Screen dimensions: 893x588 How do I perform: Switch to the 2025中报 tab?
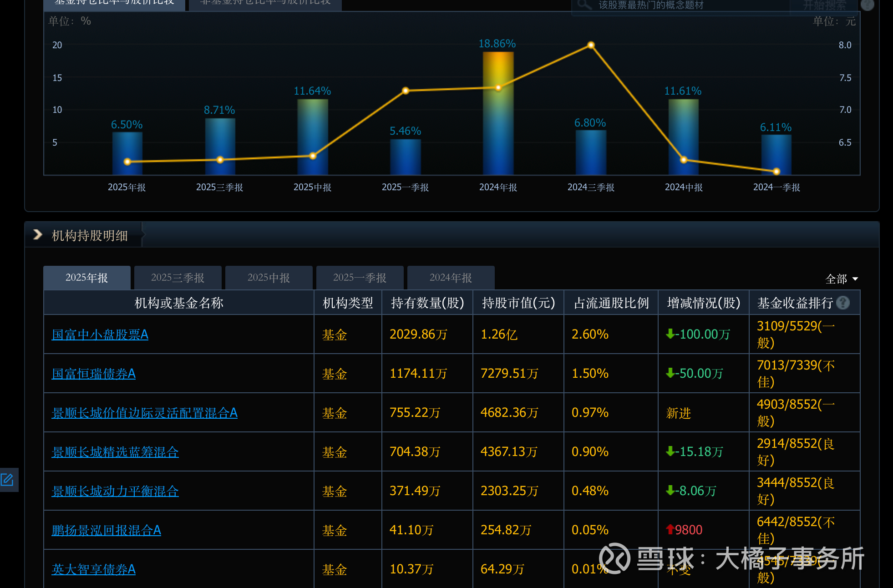point(269,278)
